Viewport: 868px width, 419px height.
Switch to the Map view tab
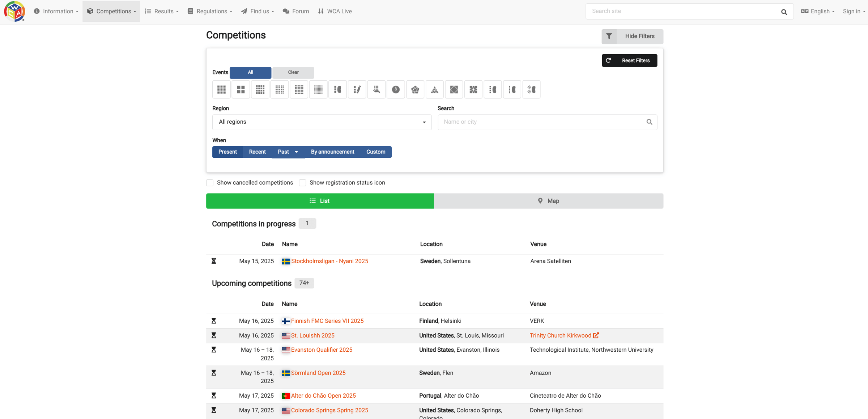pyautogui.click(x=548, y=201)
